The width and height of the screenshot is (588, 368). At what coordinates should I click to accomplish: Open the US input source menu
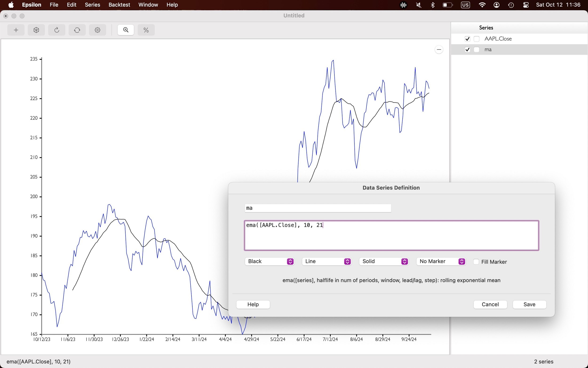pos(465,5)
